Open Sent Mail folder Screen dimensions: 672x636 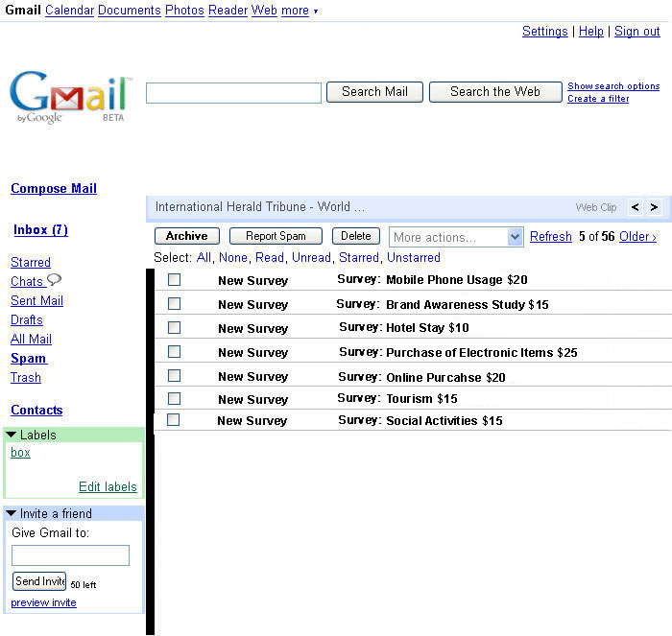pos(36,300)
